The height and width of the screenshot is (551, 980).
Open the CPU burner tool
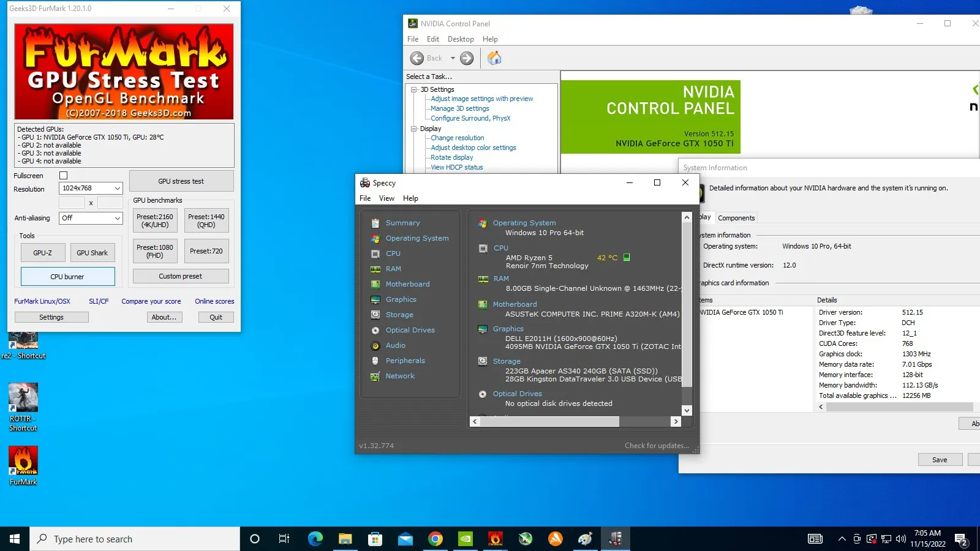coord(67,277)
